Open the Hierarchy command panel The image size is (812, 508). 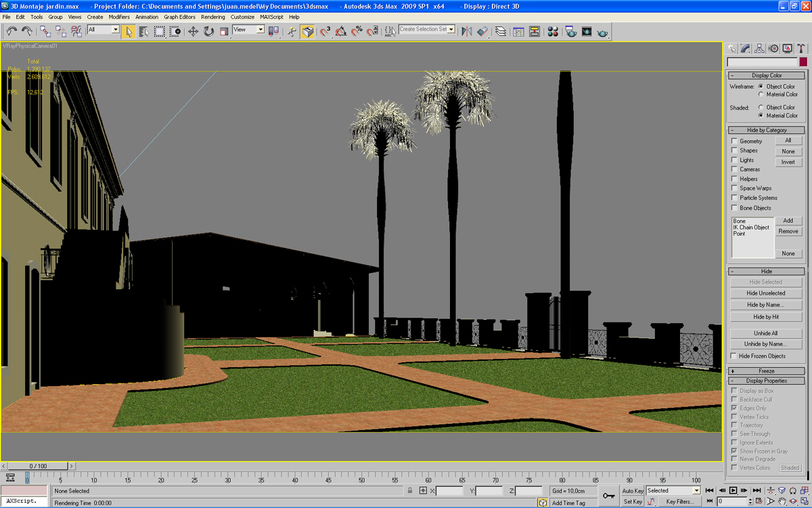pyautogui.click(x=759, y=48)
